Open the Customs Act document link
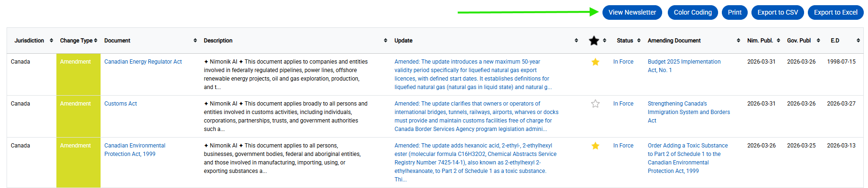Viewport: 868px width, 188px height. [x=120, y=104]
